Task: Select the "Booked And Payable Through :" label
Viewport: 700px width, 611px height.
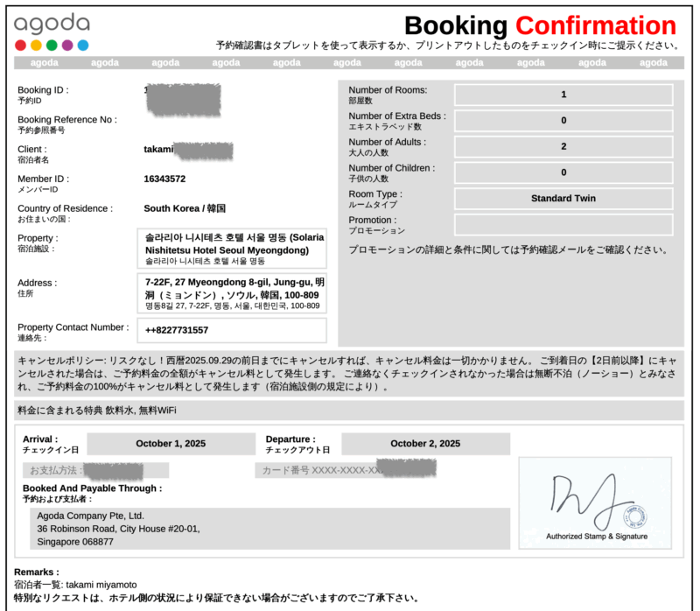Action: pos(93,488)
